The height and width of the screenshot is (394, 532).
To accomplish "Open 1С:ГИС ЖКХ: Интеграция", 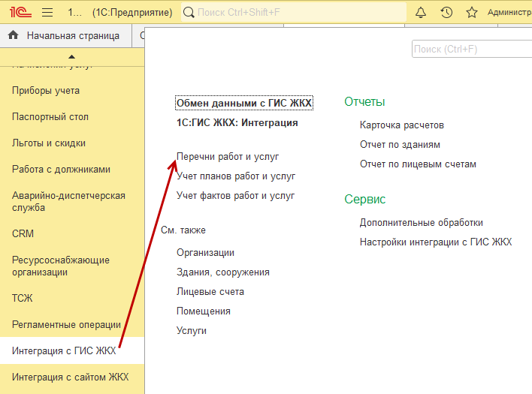I will [x=237, y=122].
